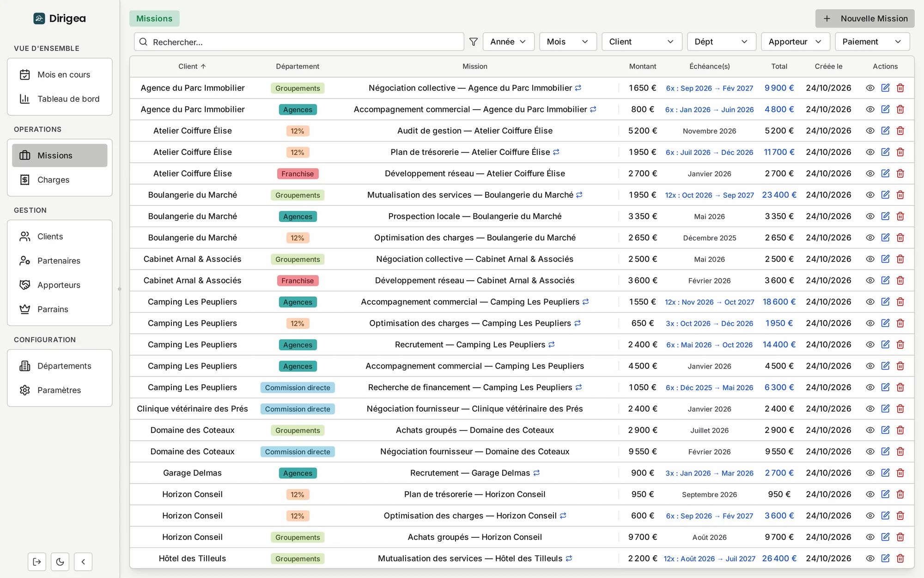Navigate to the Apporteurs page
The image size is (924, 578).
click(60, 285)
